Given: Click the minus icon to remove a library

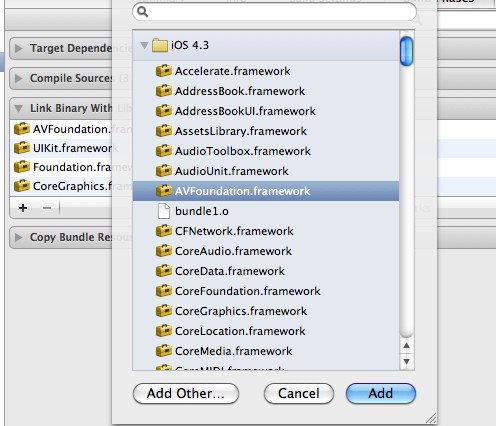Looking at the screenshot, I should click(x=47, y=208).
